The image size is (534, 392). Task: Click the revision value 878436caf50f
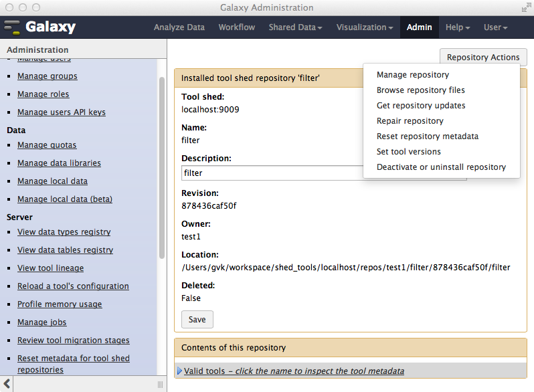pyautogui.click(x=209, y=206)
